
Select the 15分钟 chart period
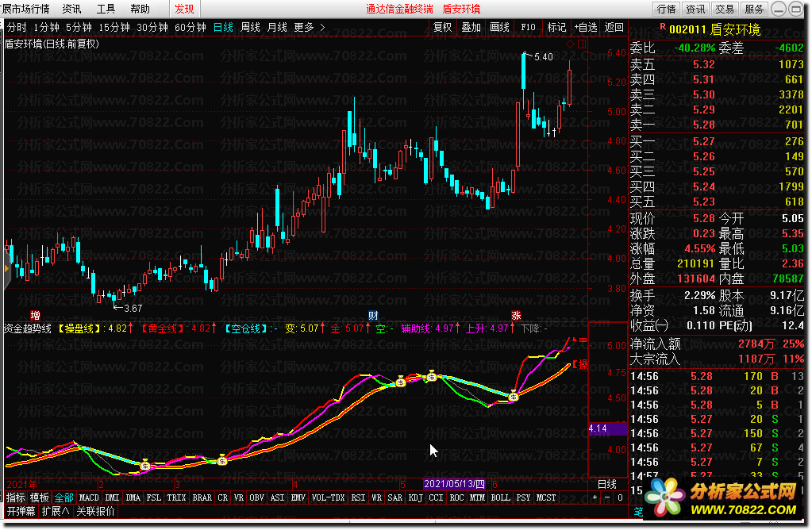click(x=114, y=28)
